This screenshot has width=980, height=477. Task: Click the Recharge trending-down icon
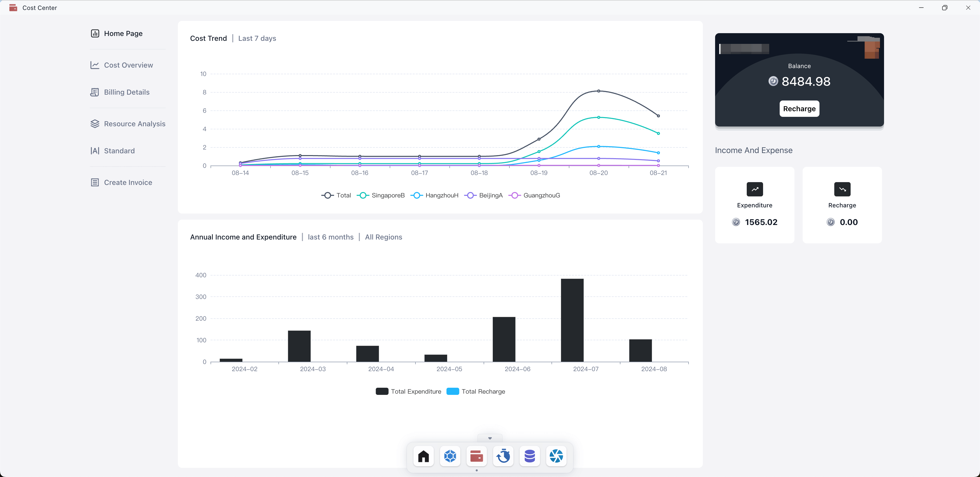point(842,189)
